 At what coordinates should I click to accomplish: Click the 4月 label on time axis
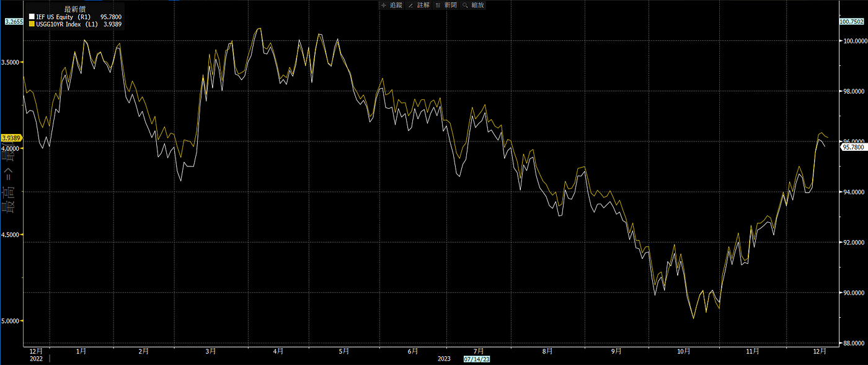click(x=278, y=351)
